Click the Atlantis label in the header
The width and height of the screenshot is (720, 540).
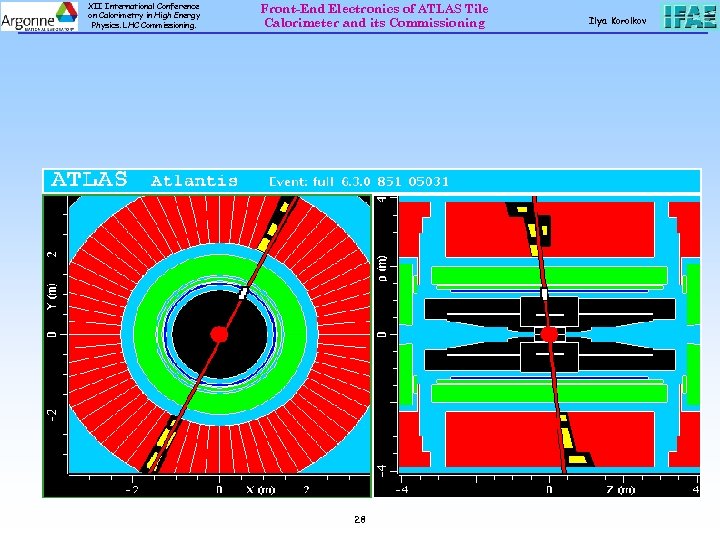194,180
